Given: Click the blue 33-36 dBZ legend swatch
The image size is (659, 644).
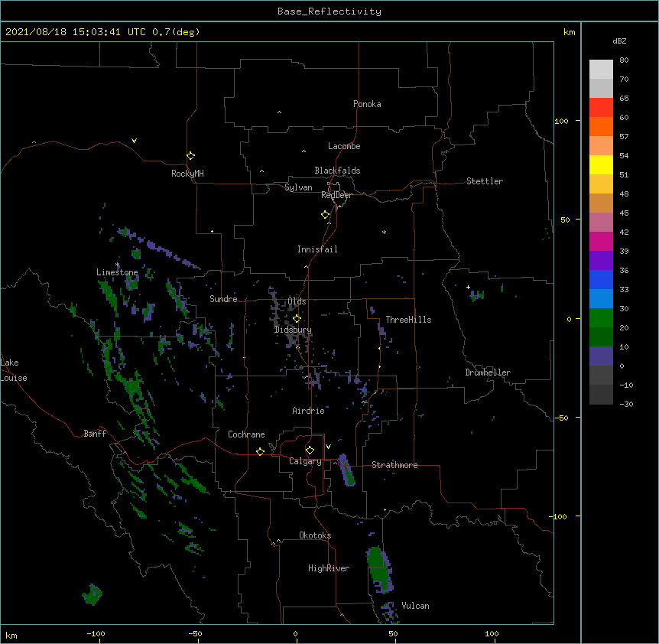Looking at the screenshot, I should coord(601,279).
